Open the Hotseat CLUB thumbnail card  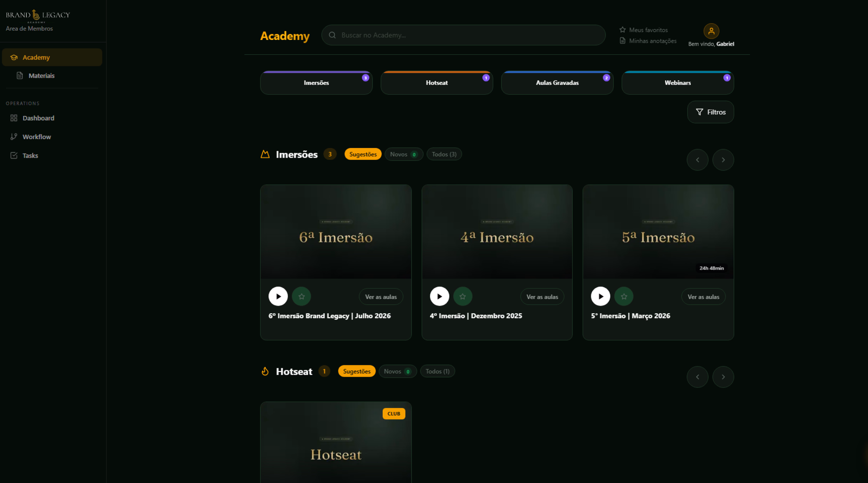tap(336, 443)
